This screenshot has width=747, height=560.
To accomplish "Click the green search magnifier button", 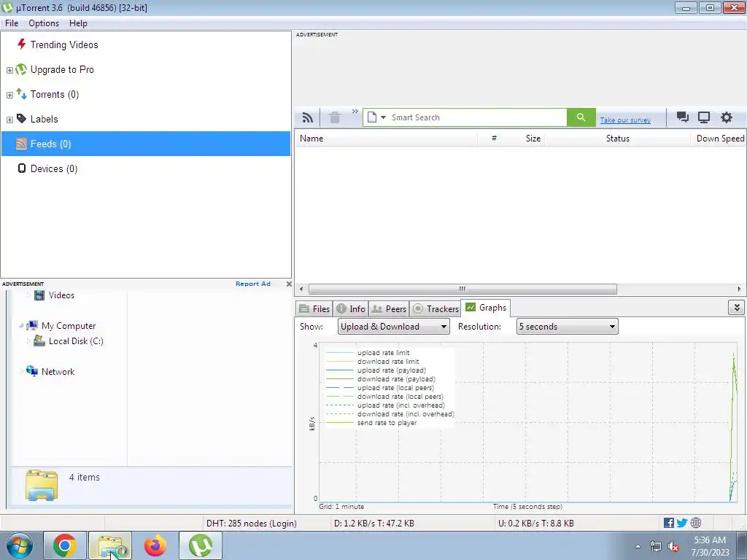I will pyautogui.click(x=581, y=117).
